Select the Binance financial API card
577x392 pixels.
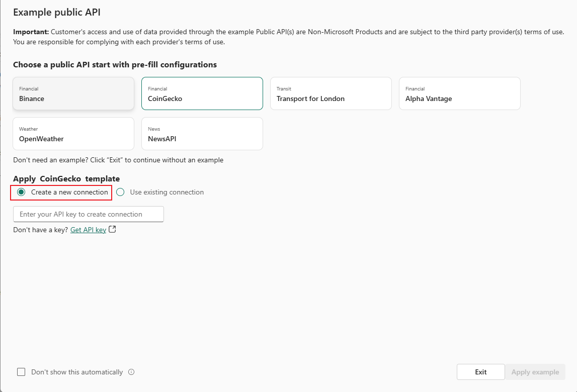point(73,93)
